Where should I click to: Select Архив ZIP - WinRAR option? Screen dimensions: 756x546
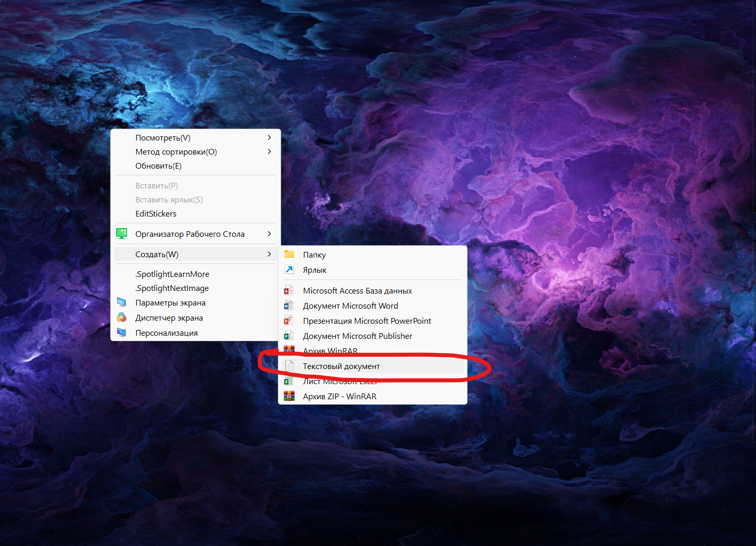(x=339, y=396)
